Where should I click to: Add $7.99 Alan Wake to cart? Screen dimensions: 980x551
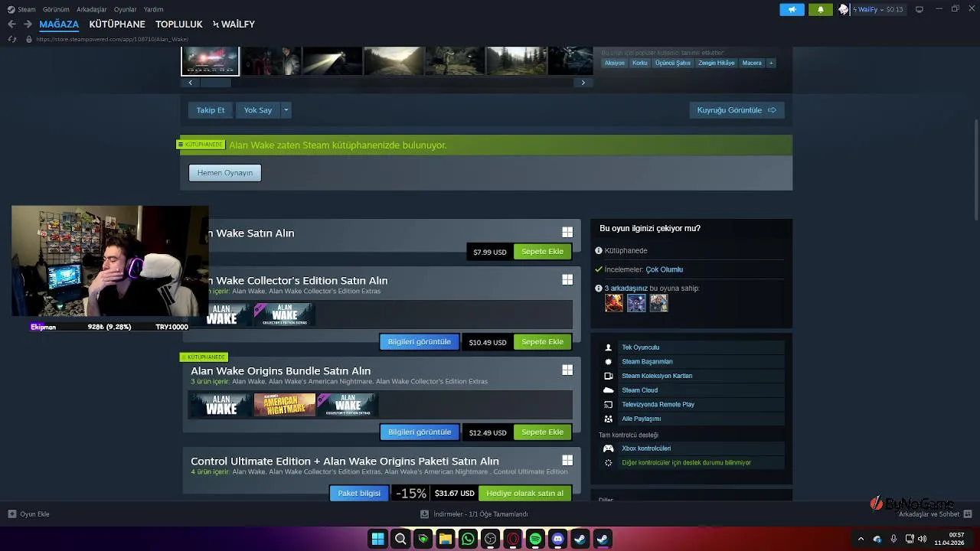click(542, 252)
